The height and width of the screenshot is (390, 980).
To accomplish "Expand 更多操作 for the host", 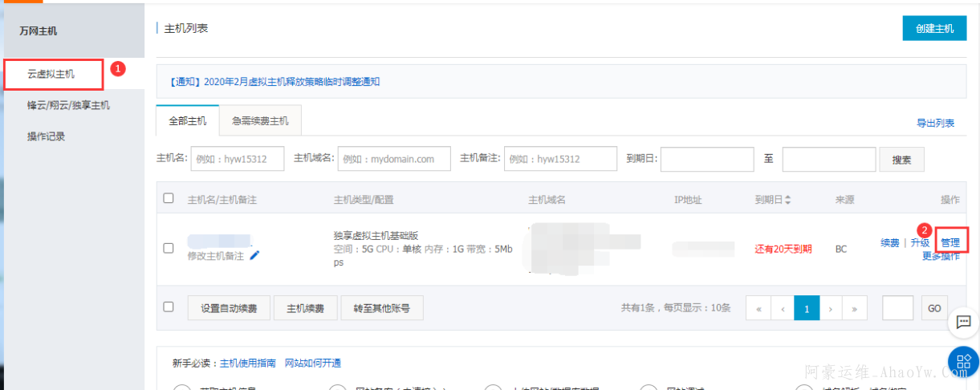I will [940, 257].
